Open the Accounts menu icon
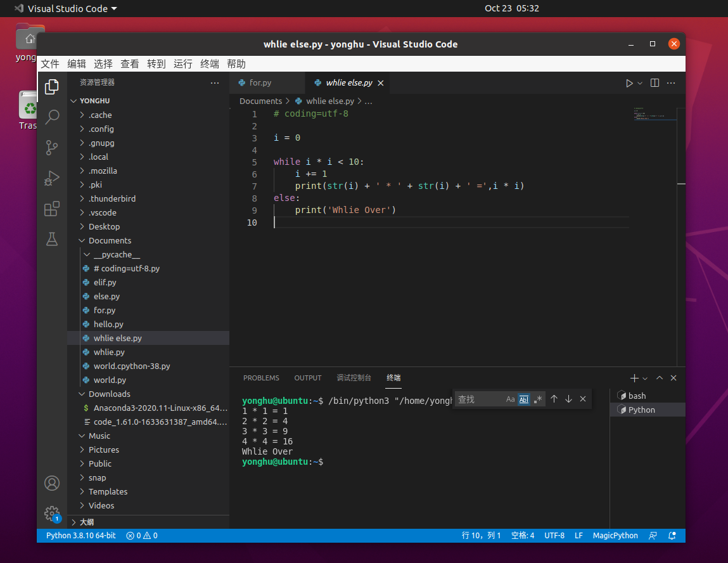This screenshot has height=563, width=728. click(51, 483)
